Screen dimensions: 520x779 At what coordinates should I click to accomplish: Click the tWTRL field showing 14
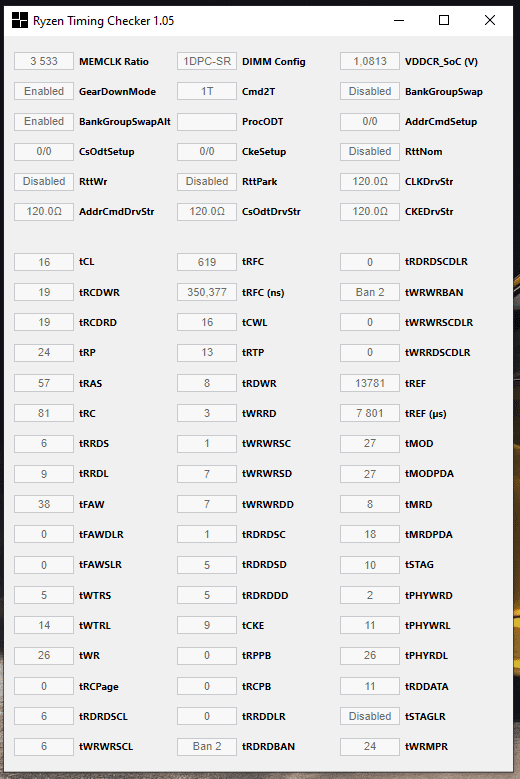(x=44, y=625)
